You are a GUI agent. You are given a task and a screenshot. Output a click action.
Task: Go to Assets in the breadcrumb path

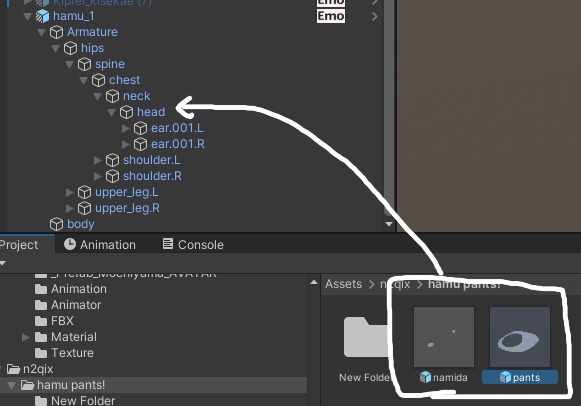[343, 284]
